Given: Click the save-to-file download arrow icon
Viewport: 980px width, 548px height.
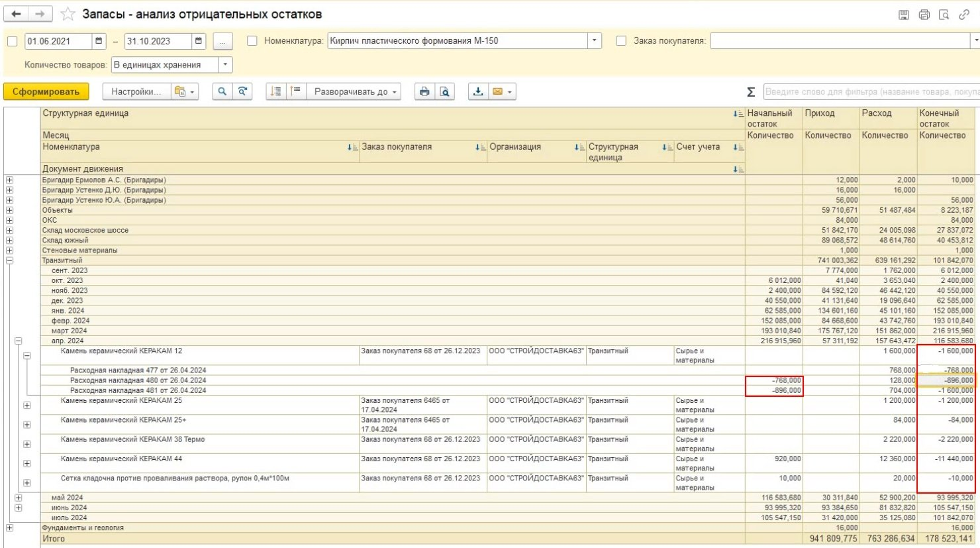Looking at the screenshot, I should (x=477, y=91).
